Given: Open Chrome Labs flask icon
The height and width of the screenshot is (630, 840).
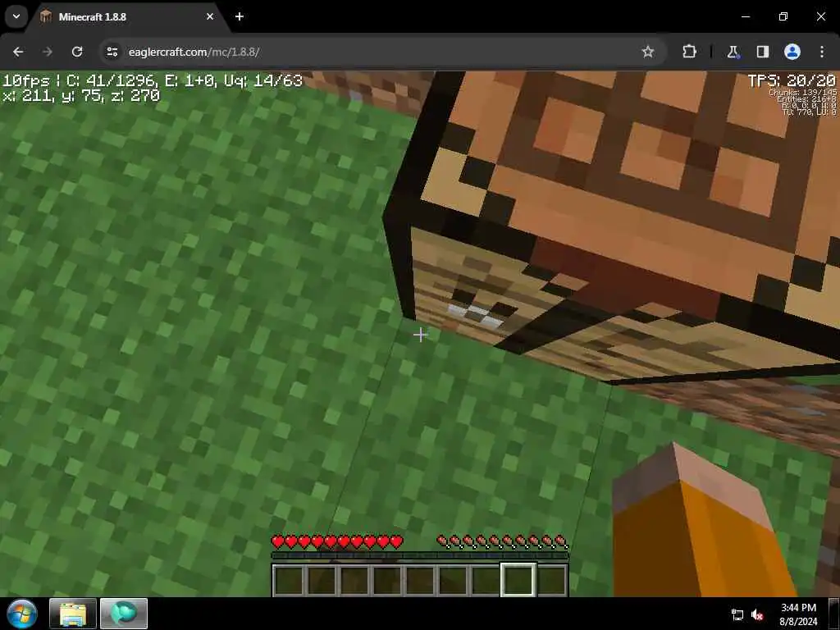Looking at the screenshot, I should pyautogui.click(x=733, y=52).
